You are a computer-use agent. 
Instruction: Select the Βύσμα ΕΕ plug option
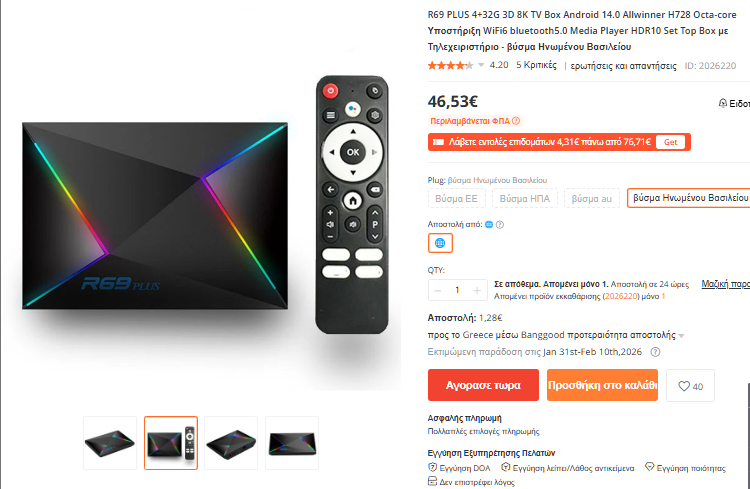point(456,199)
